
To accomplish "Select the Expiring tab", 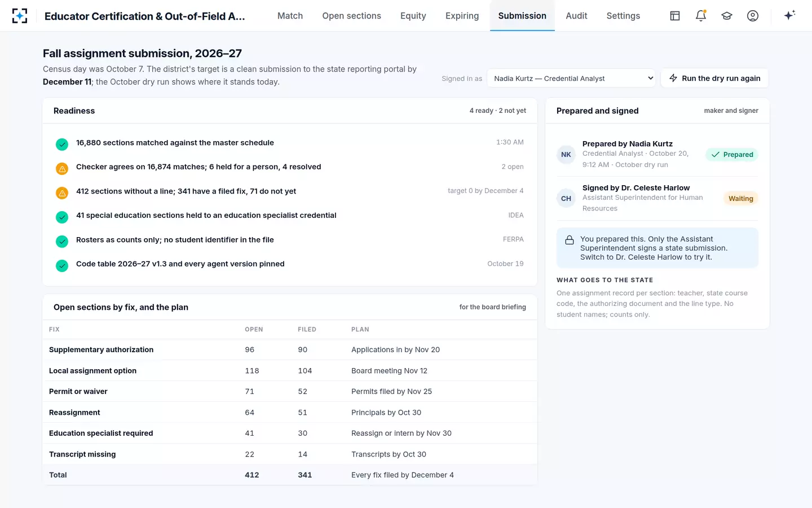I will pyautogui.click(x=462, y=16).
